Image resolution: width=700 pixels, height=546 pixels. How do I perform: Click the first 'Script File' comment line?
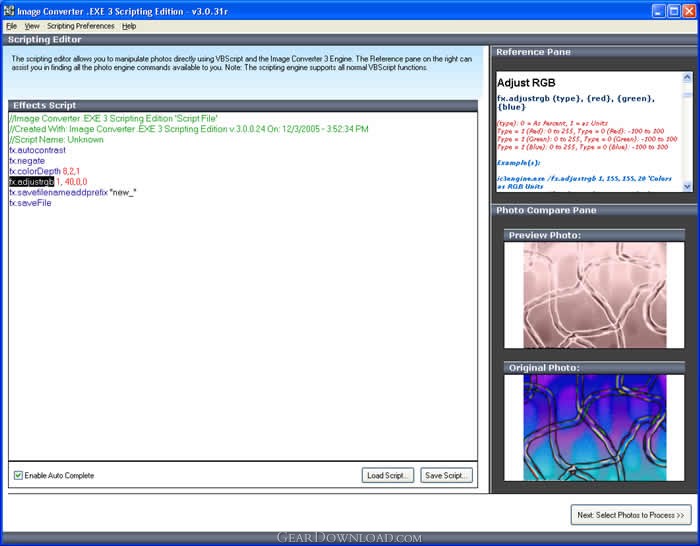pyautogui.click(x=113, y=118)
